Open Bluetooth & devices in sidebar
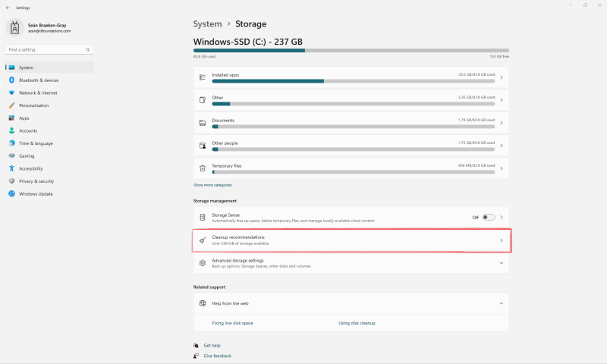Image resolution: width=607 pixels, height=364 pixels. point(39,80)
